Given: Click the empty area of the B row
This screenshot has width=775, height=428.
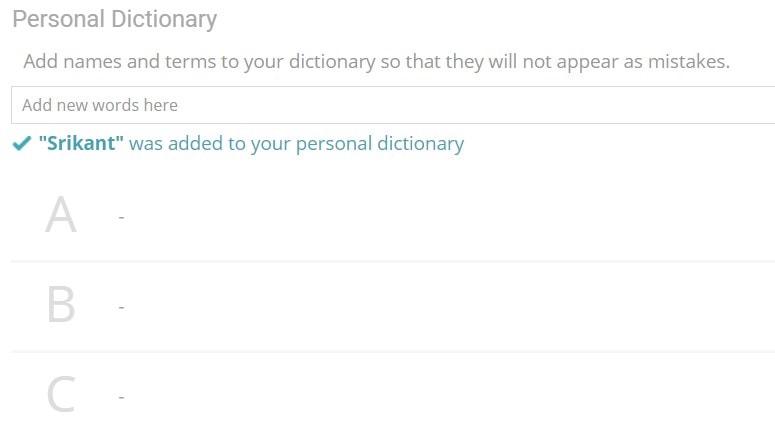Looking at the screenshot, I should pyautogui.click(x=450, y=306).
